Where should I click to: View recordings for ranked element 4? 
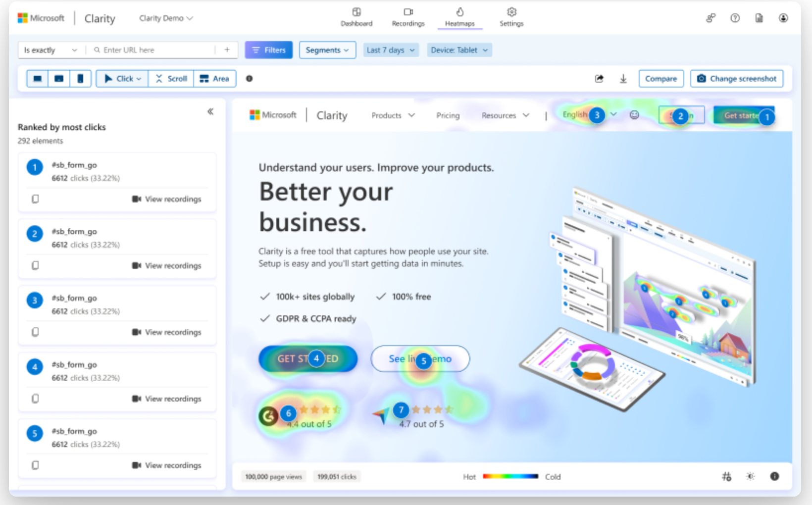(x=167, y=399)
